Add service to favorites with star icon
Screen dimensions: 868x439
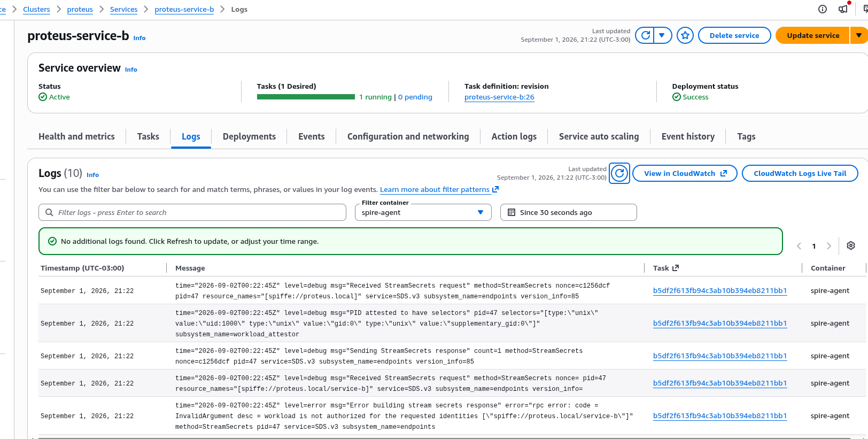685,35
